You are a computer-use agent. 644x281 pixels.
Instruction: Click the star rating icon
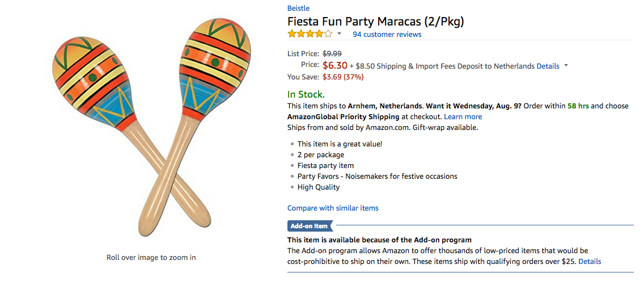pyautogui.click(x=310, y=34)
